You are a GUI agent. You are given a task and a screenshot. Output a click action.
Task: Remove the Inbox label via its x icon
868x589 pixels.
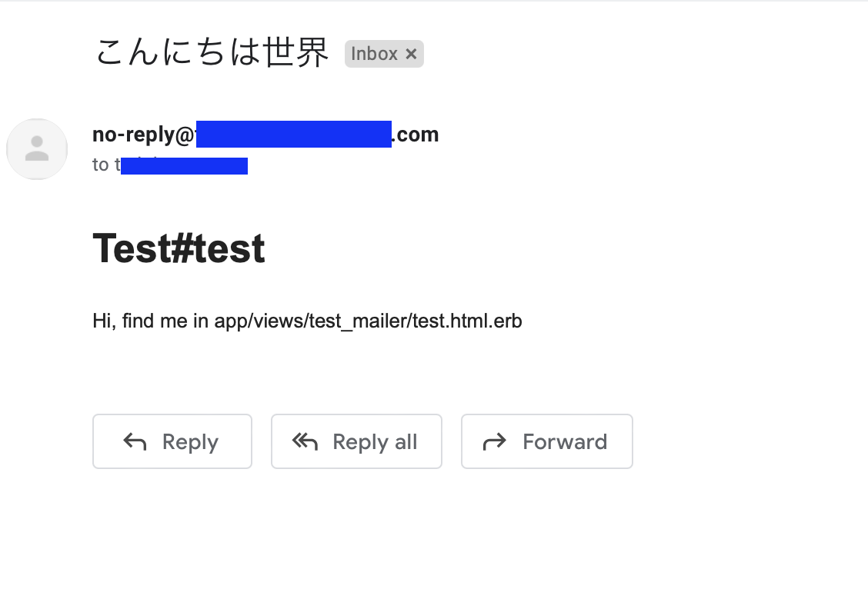pyautogui.click(x=412, y=53)
